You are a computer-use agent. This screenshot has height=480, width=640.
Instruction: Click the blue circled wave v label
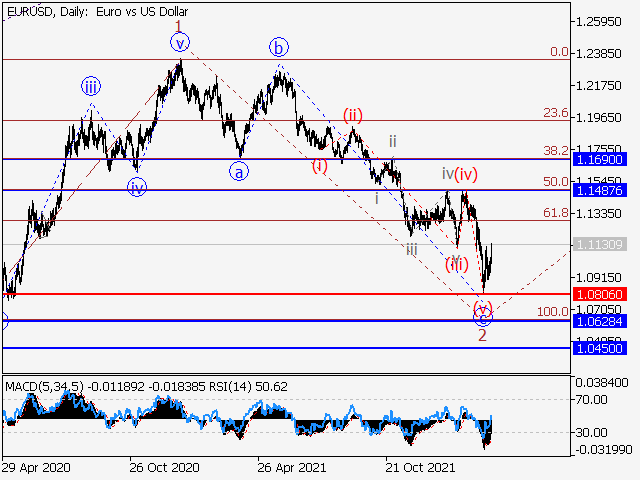click(x=180, y=42)
